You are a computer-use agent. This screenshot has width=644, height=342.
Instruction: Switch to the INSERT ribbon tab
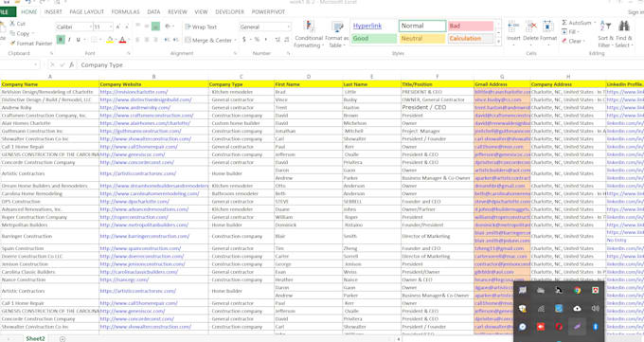[53, 12]
